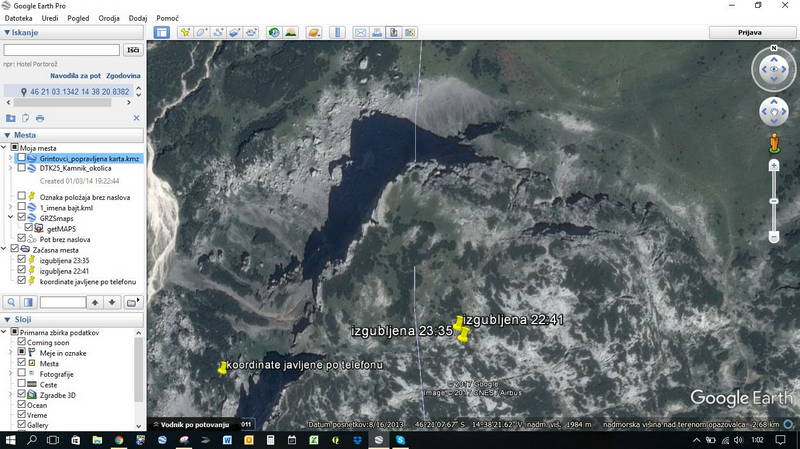Image resolution: width=800 pixels, height=449 pixels.
Task: Check the DTK25_Kamnik_okolica checkbox
Action: click(x=21, y=167)
